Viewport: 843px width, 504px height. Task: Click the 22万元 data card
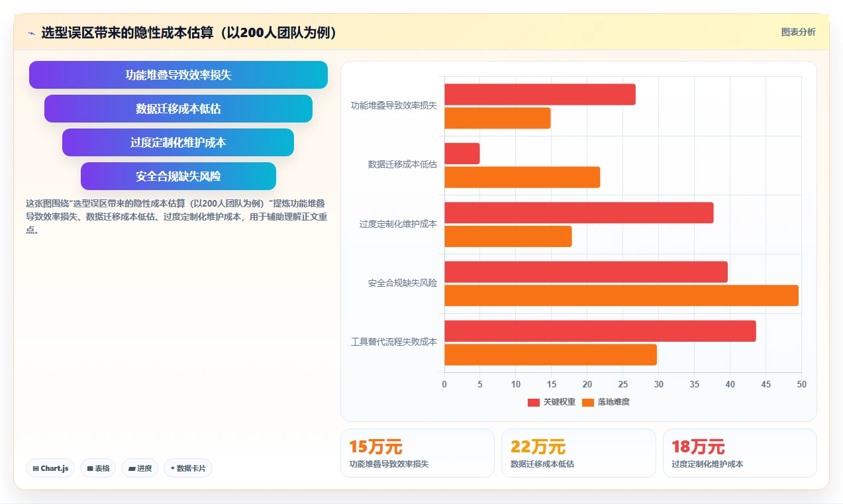click(579, 453)
